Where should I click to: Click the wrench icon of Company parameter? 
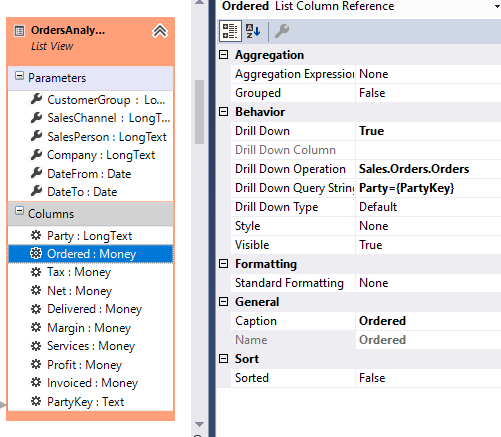click(x=36, y=154)
